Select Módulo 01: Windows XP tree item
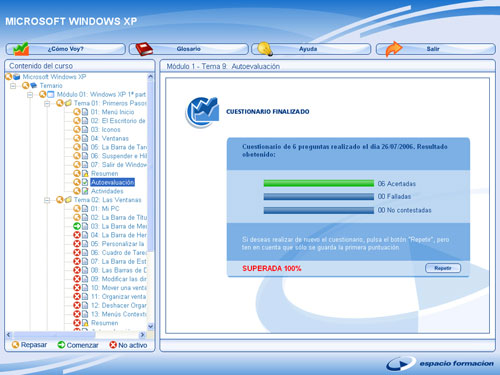The width and height of the screenshot is (500, 375). [x=101, y=94]
